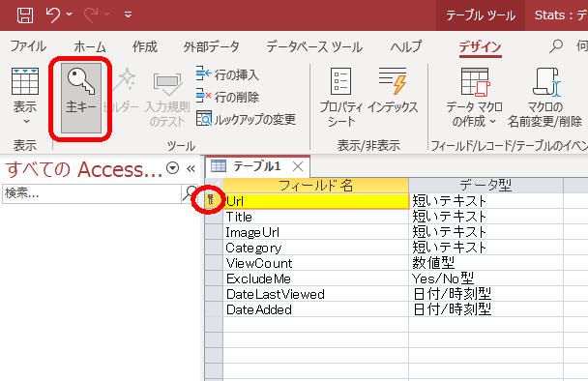The height and width of the screenshot is (381, 588).
Task: Customize quick access toolbar dropdown
Action: tap(128, 15)
